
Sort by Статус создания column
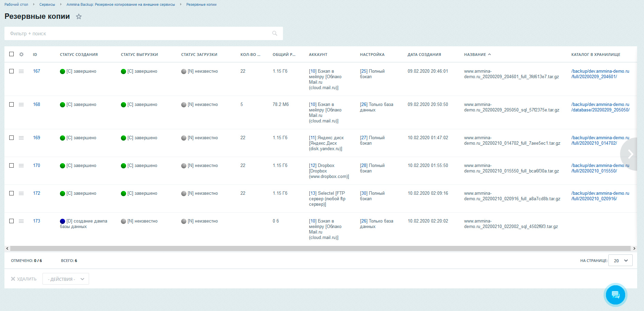(79, 55)
